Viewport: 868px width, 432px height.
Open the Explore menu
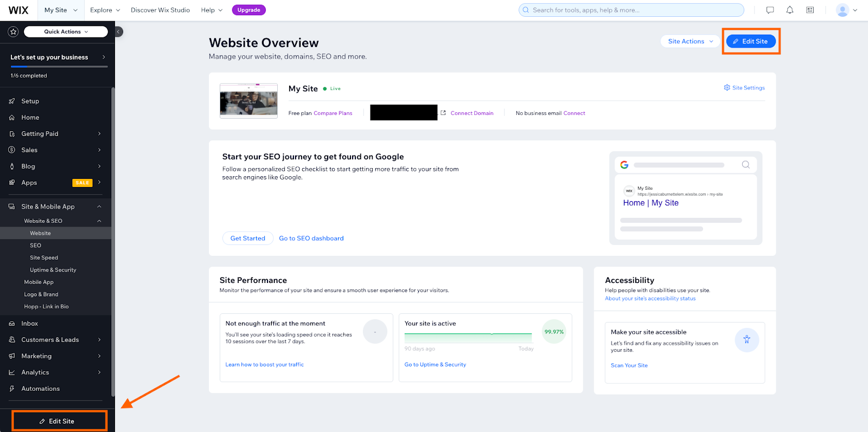[105, 10]
